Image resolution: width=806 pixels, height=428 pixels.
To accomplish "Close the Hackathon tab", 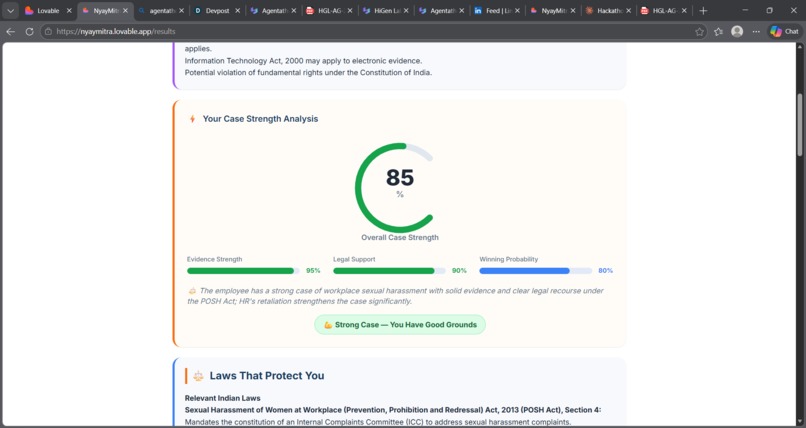I will pyautogui.click(x=628, y=10).
